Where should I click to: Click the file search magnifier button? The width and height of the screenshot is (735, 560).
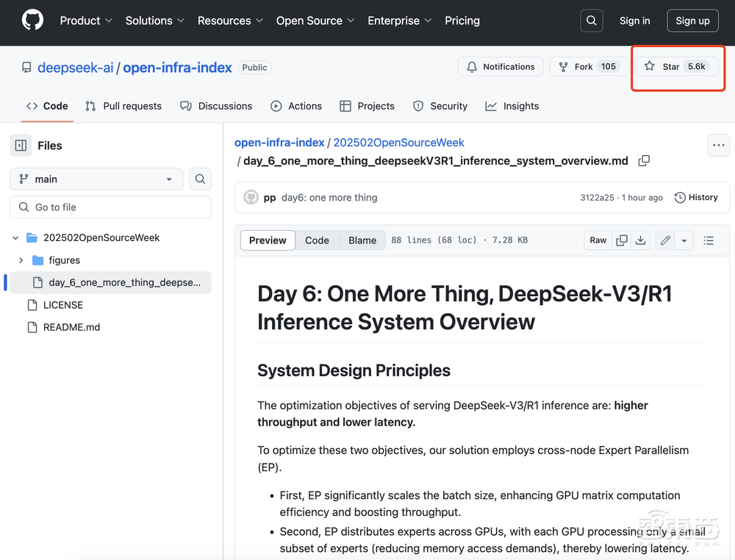point(200,179)
